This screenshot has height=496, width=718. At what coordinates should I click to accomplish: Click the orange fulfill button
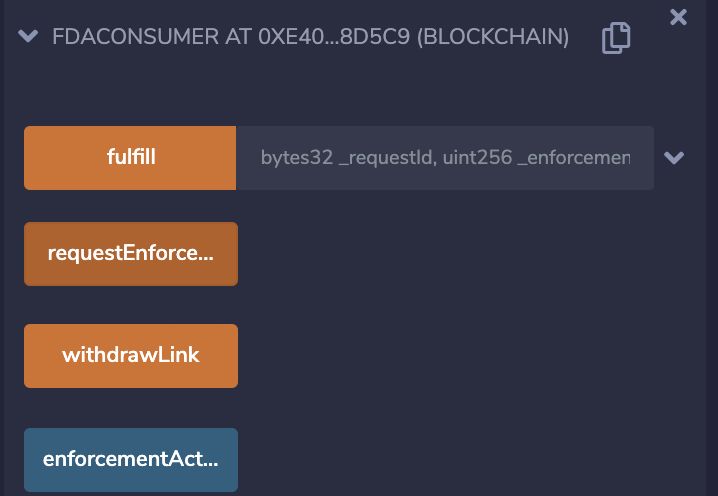click(131, 158)
